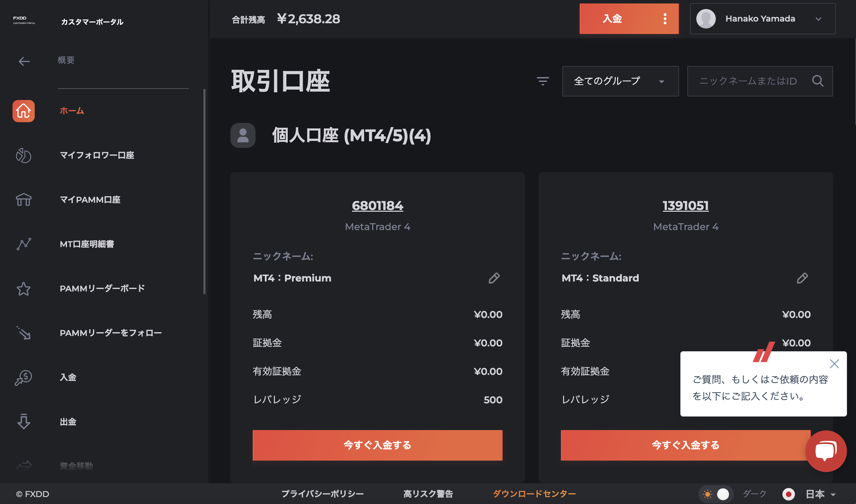
Task: Click the FXDD Customer Portal logo
Action: pyautogui.click(x=24, y=20)
